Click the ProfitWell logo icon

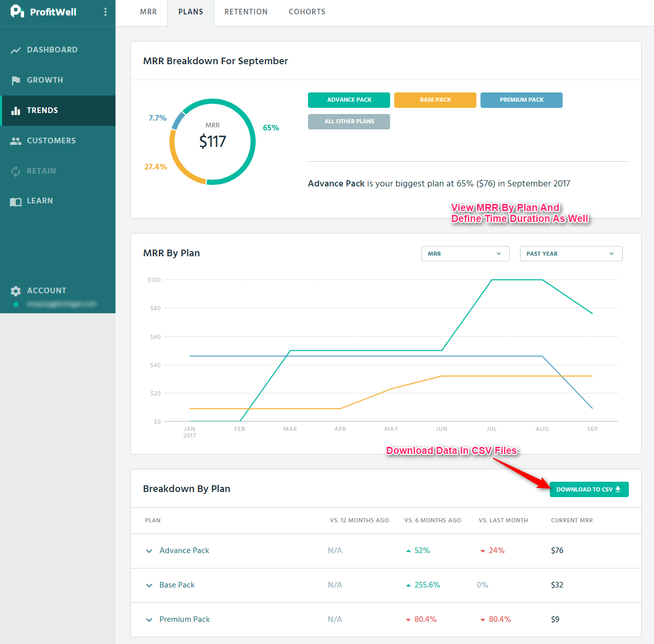(x=17, y=11)
